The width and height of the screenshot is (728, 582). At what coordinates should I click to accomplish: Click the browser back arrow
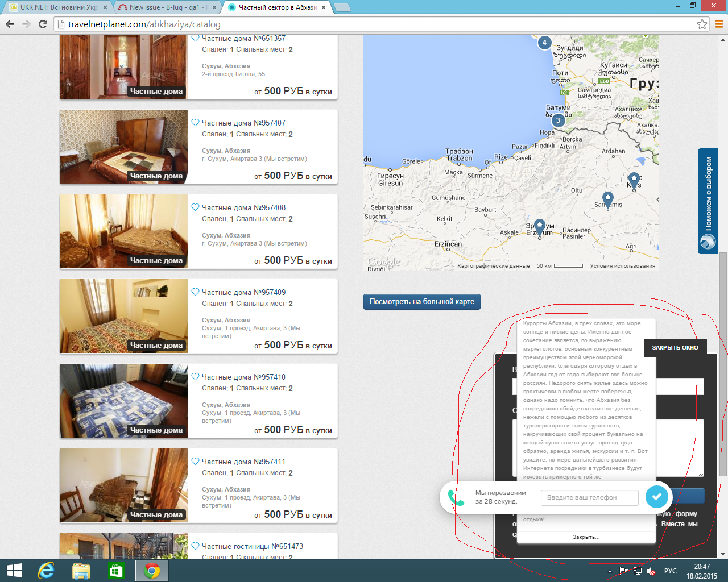click(10, 24)
